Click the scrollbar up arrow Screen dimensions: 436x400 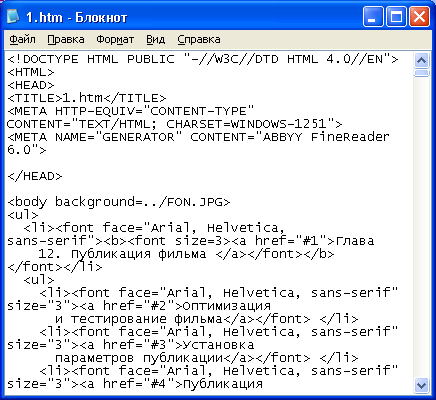click(422, 60)
